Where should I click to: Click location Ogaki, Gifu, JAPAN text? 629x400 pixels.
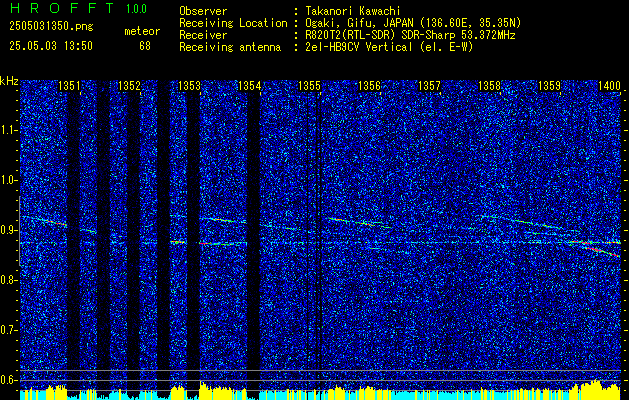412,23
